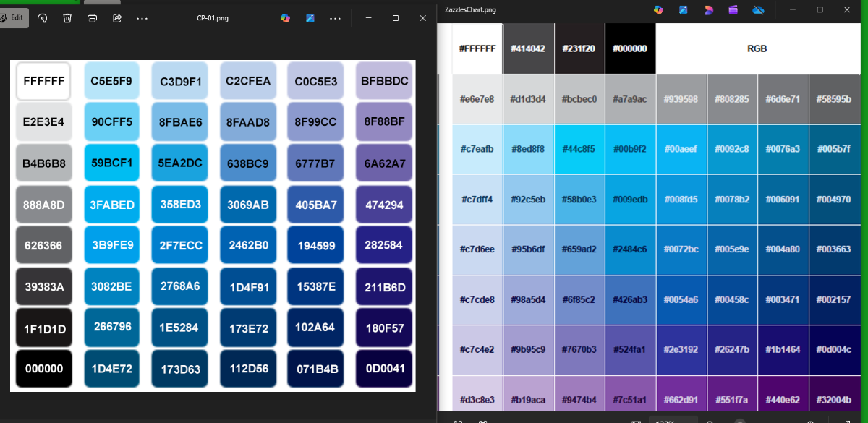Pick the 8F99CC swatch
The width and height of the screenshot is (868, 423).
(x=316, y=122)
